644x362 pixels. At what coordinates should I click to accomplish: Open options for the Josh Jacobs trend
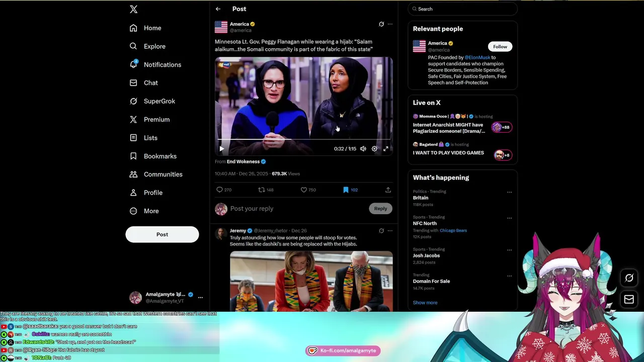click(x=509, y=250)
